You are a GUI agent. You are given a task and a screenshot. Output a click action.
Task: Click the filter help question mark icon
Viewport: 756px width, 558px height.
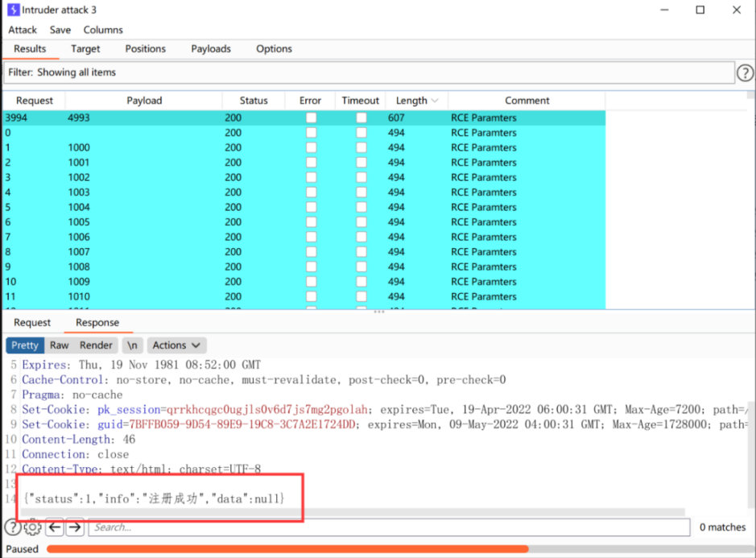coord(745,72)
